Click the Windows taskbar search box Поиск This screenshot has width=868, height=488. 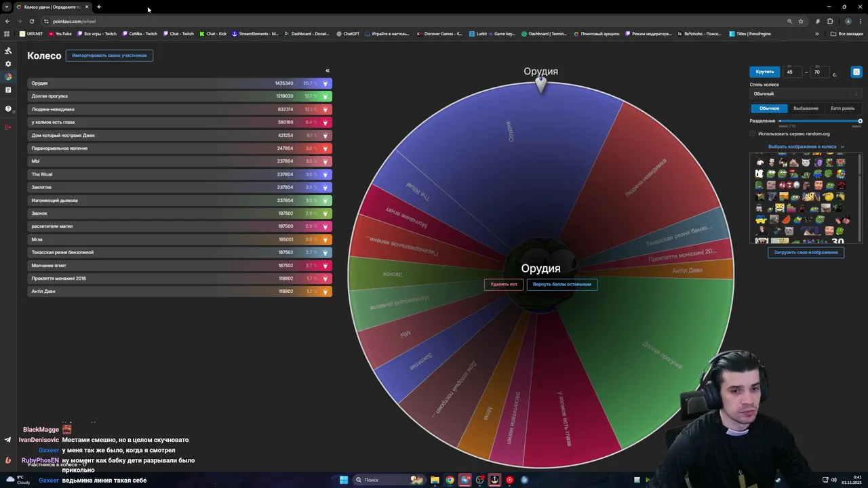tap(389, 480)
